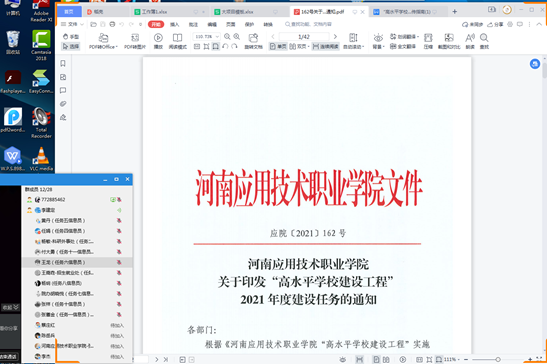Click the Home tab in WPS
Screen dimensions: 547x364
point(69,12)
